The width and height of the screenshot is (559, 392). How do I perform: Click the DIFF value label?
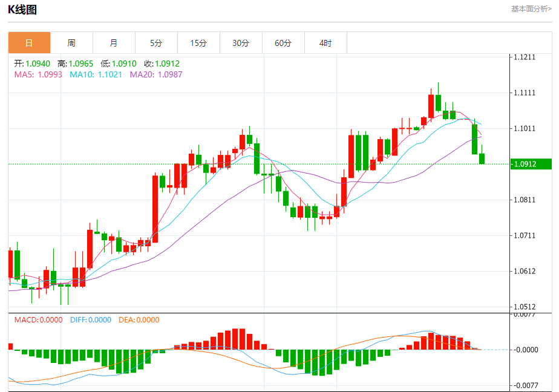(x=91, y=319)
